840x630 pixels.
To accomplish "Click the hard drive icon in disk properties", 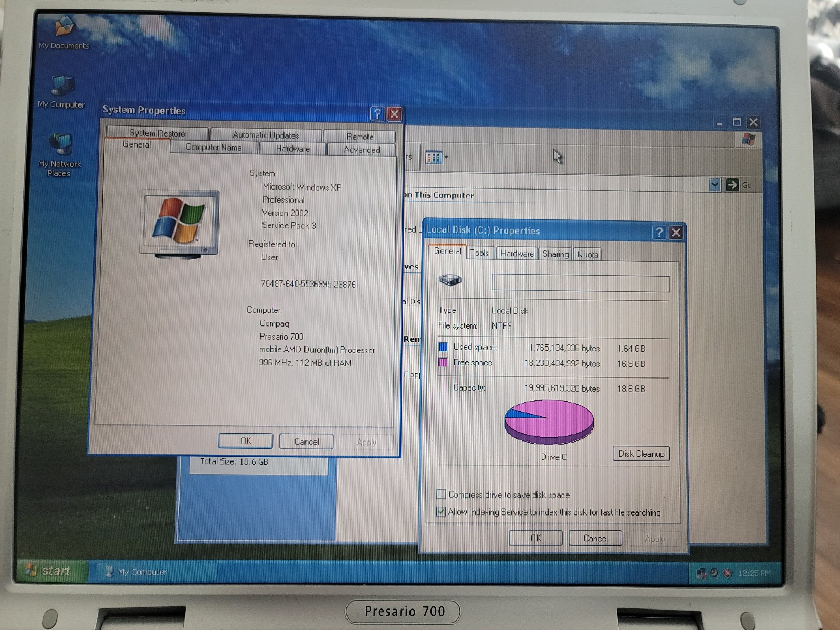I will pyautogui.click(x=450, y=280).
